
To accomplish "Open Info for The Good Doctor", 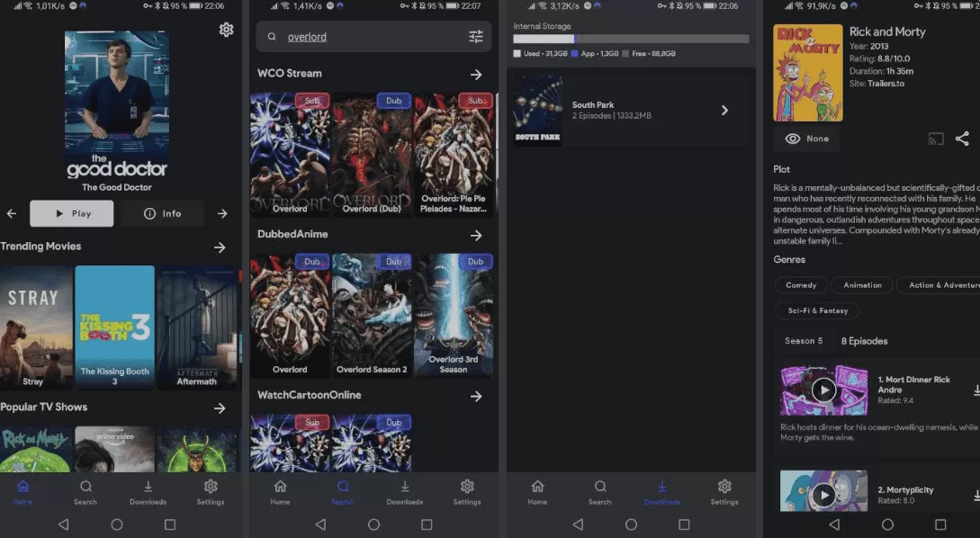I will [x=163, y=213].
